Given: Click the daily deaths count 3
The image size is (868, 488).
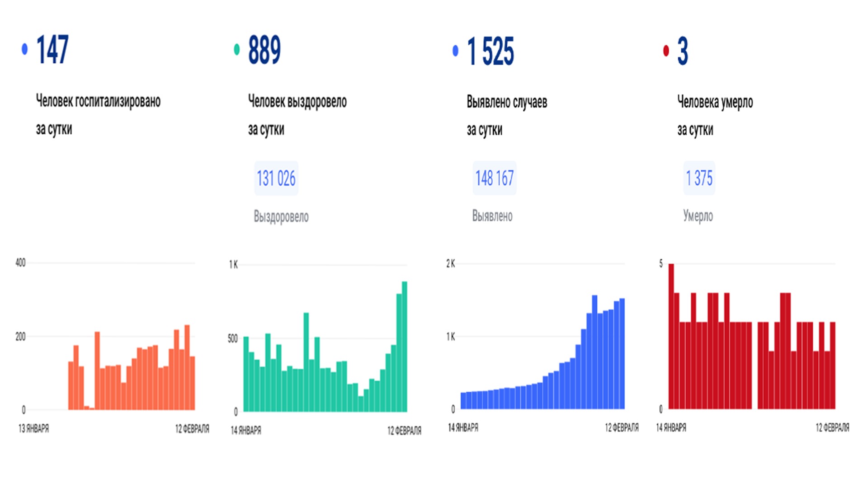Looking at the screenshot, I should click(x=683, y=51).
